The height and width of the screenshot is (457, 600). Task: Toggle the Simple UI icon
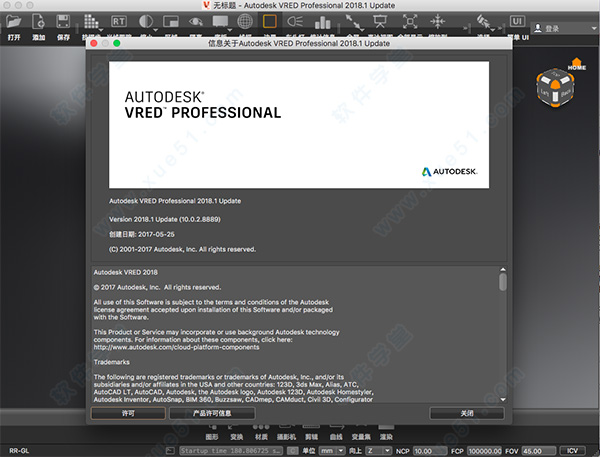click(x=517, y=21)
